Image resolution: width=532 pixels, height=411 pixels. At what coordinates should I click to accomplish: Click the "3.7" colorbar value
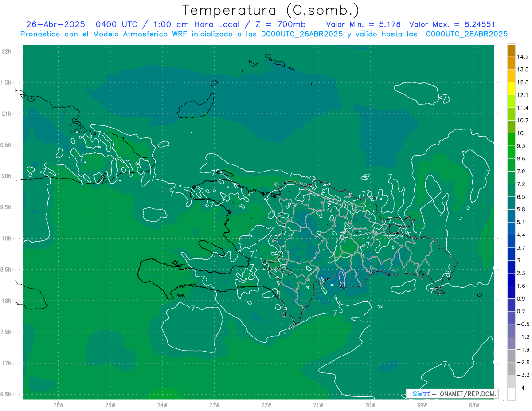coord(521,247)
